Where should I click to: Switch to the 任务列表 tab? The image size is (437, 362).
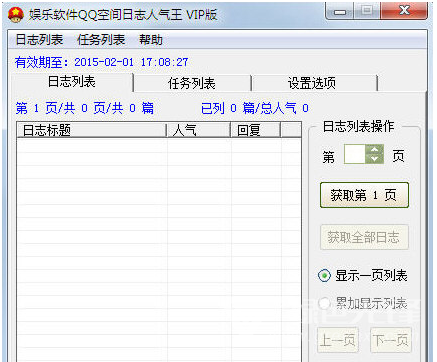(192, 83)
